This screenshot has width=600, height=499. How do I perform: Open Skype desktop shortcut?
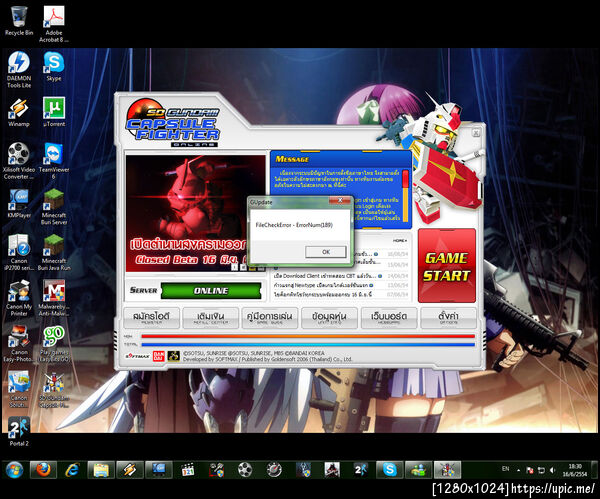tap(54, 67)
